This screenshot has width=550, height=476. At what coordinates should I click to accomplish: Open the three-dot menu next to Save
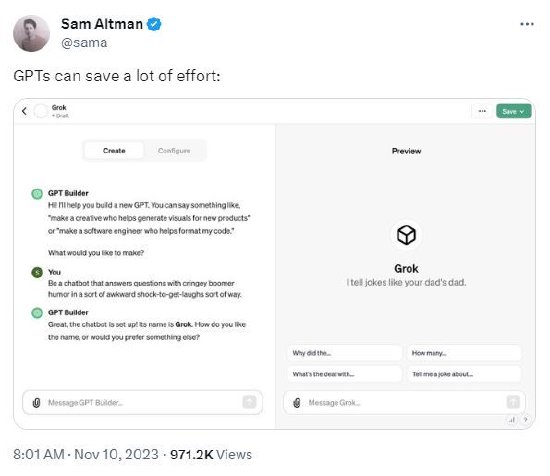(x=482, y=111)
